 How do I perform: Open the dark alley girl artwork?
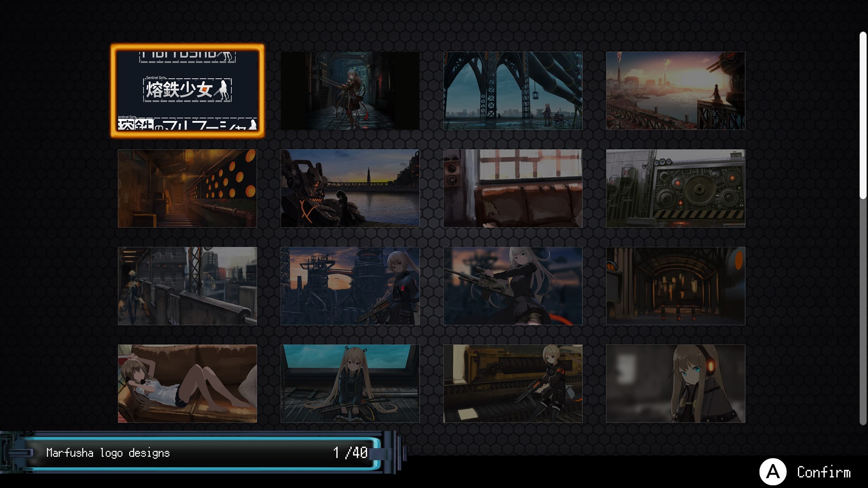(x=350, y=90)
